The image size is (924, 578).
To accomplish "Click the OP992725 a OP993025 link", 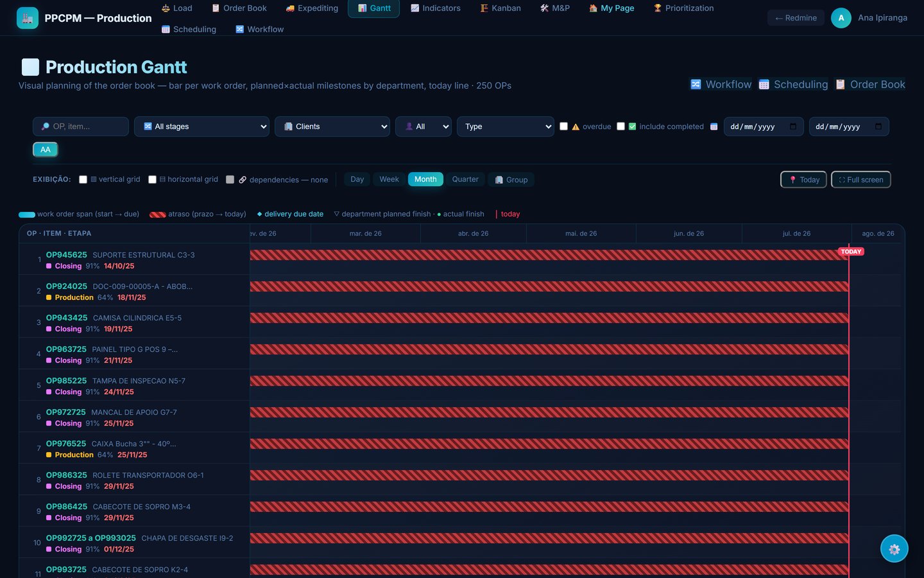I will (91, 538).
